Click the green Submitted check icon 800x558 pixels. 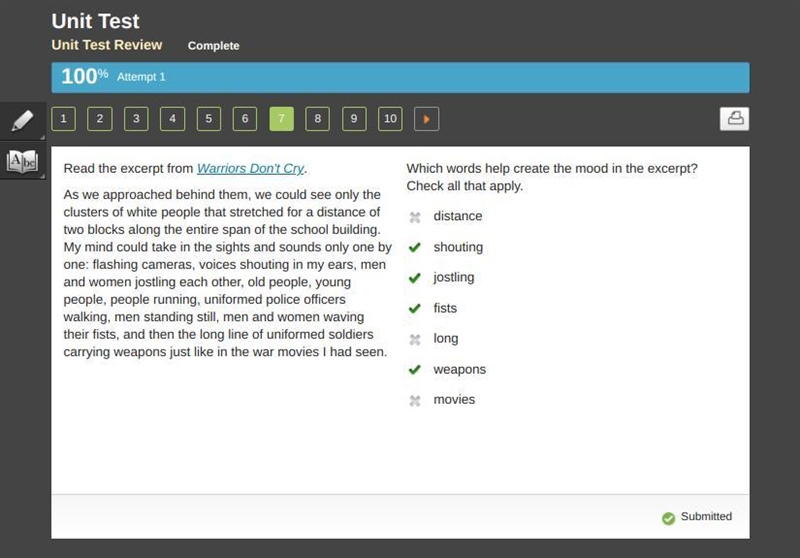point(668,518)
